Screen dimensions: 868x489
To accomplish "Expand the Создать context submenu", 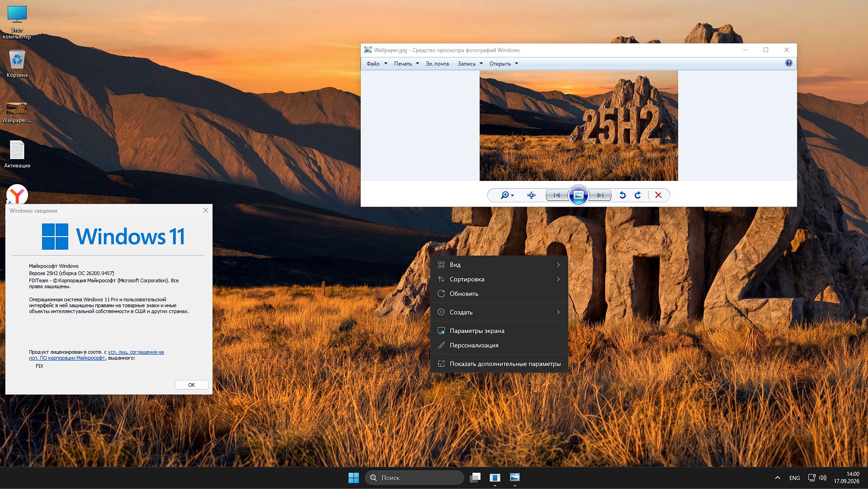I will [499, 312].
